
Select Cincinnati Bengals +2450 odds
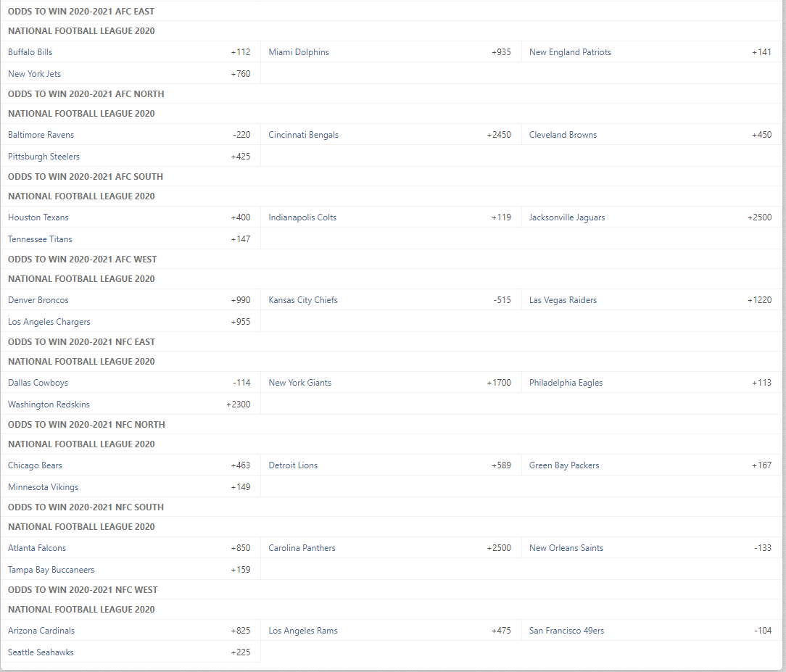point(391,135)
